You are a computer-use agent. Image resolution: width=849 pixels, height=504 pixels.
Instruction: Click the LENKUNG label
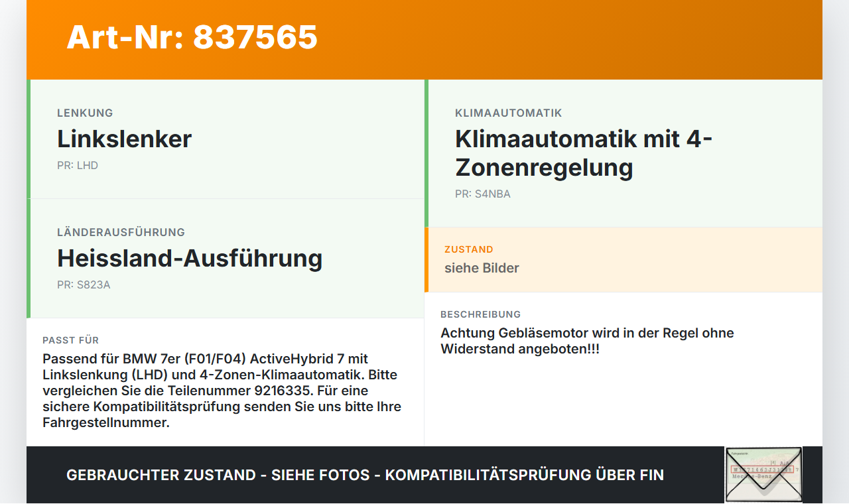coord(85,113)
